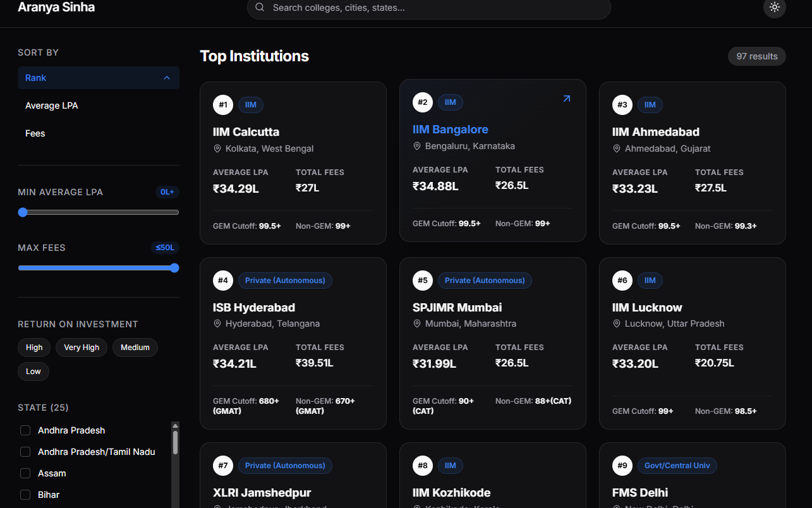Open the IIM Bangalore link
812x508 pixels.
pyautogui.click(x=451, y=130)
